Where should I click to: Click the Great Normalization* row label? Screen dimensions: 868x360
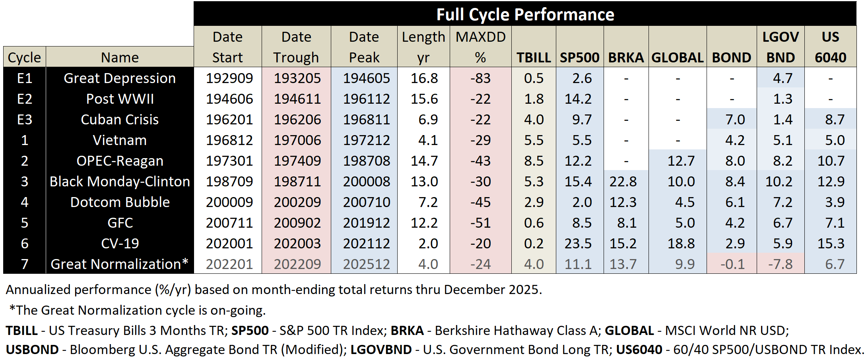click(x=120, y=264)
